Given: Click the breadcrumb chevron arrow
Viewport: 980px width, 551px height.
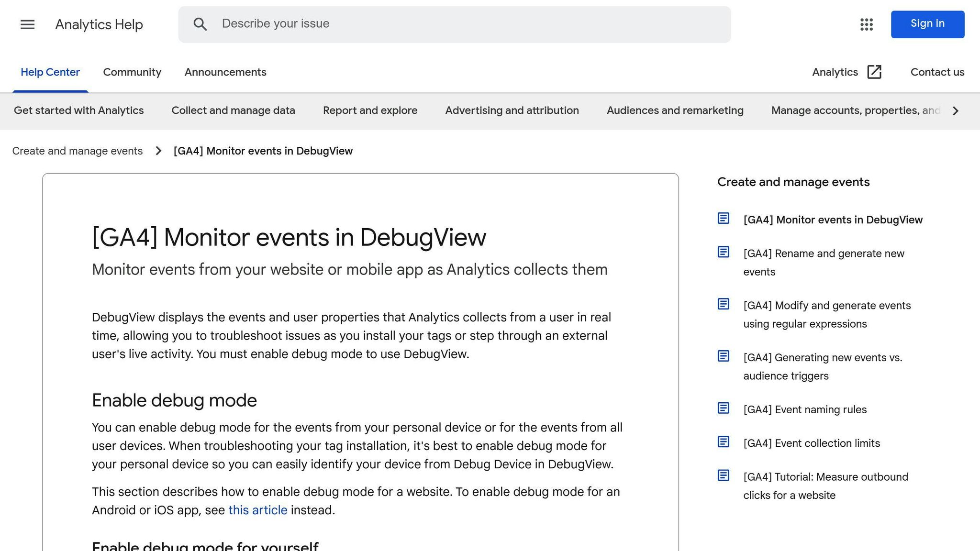Looking at the screenshot, I should [x=158, y=151].
